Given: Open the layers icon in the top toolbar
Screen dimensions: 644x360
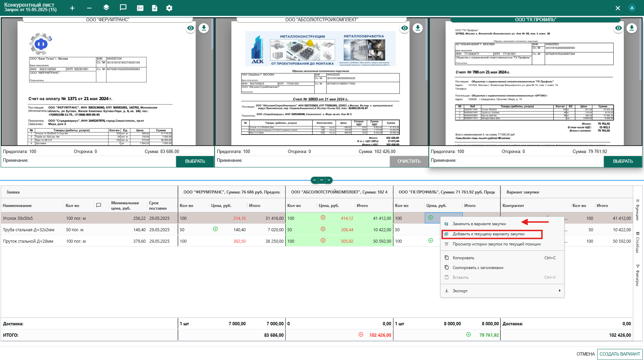Looking at the screenshot, I should click(x=106, y=8).
